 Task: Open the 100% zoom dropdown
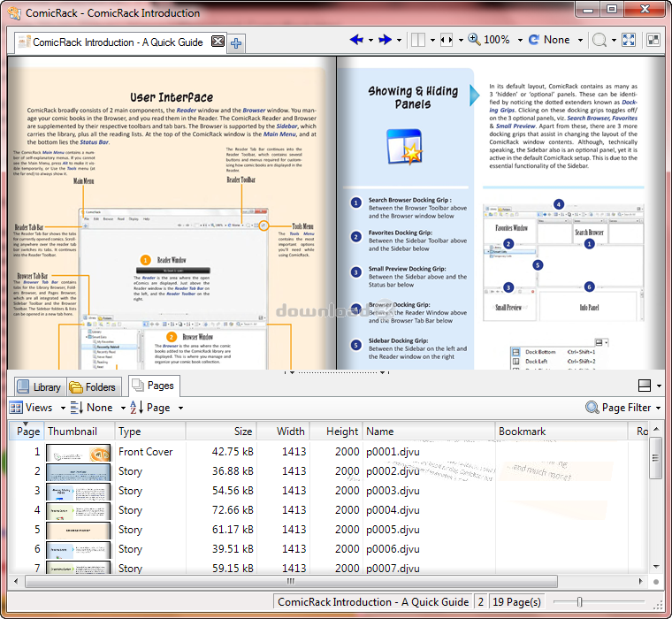pos(520,41)
